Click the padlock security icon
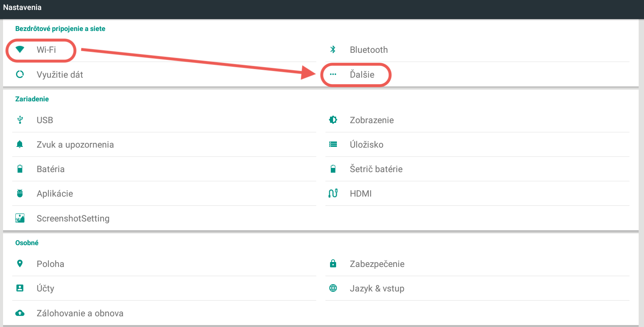 coord(333,264)
